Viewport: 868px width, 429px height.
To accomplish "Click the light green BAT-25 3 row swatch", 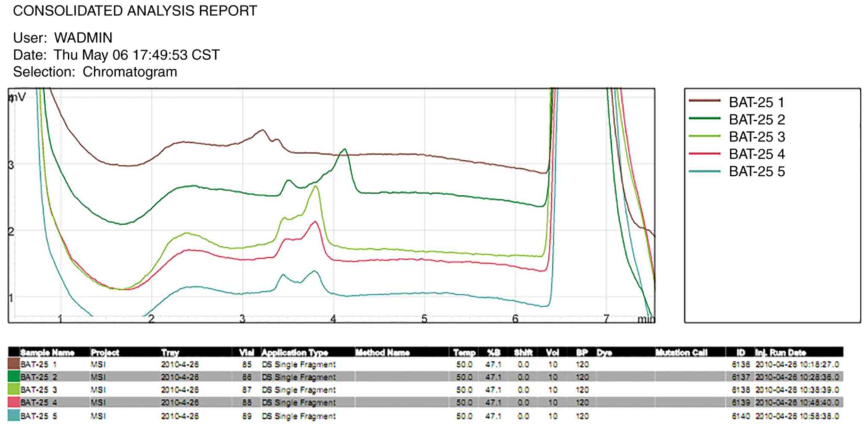I will [14, 390].
